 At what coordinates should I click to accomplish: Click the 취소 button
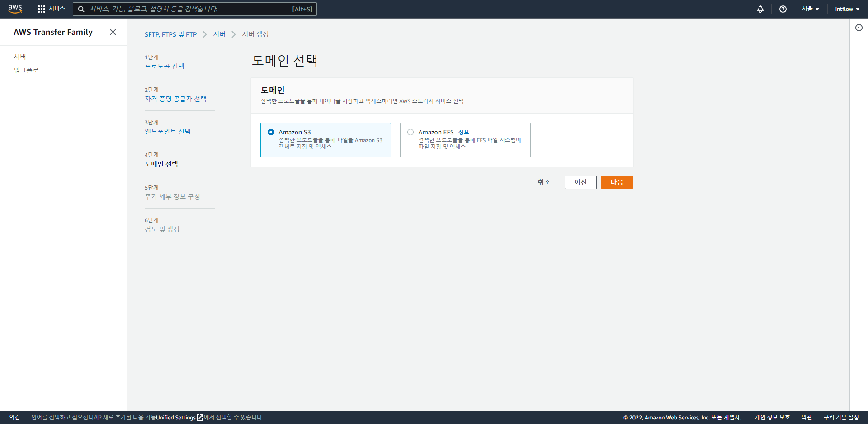point(544,182)
